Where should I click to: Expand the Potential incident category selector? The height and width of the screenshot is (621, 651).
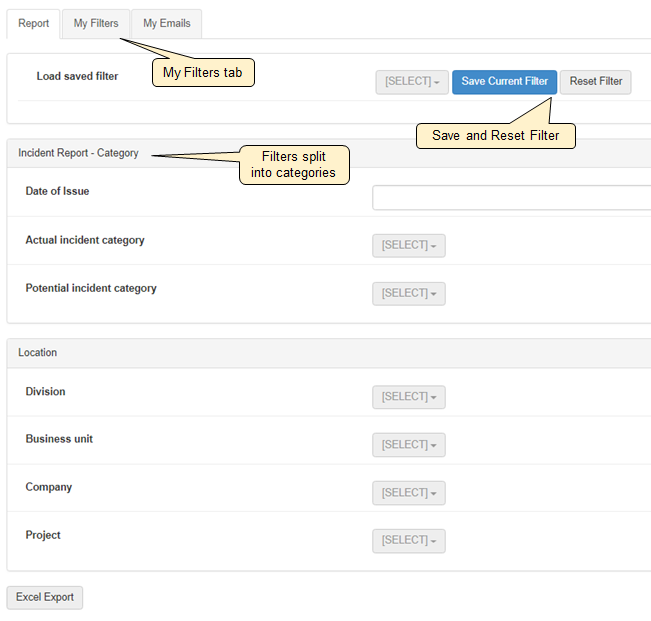pyautogui.click(x=408, y=294)
